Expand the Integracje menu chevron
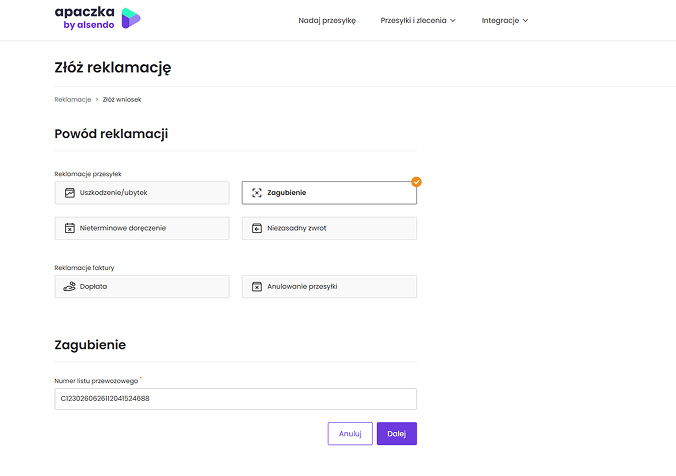The image size is (676, 476). pyautogui.click(x=525, y=20)
